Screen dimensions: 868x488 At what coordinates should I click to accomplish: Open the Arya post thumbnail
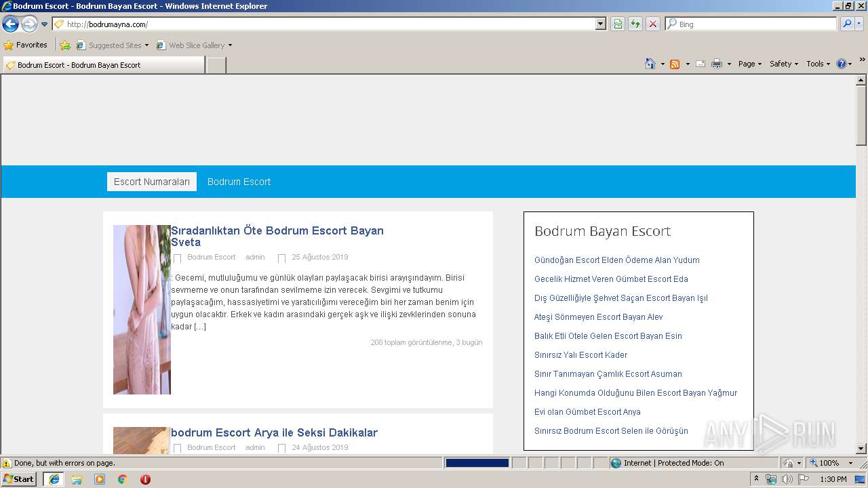click(142, 441)
